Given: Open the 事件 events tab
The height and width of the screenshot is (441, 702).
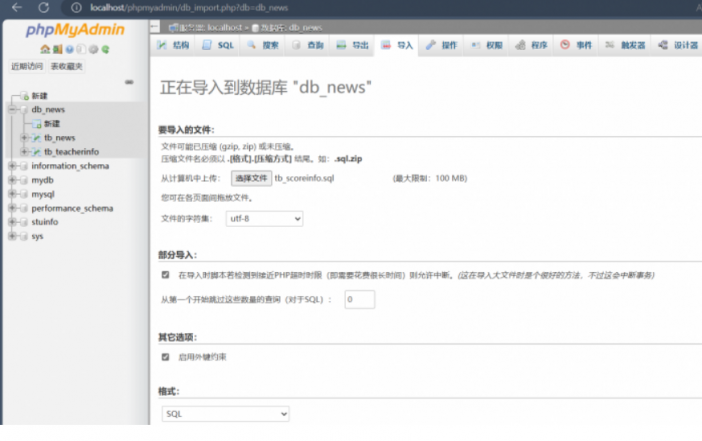Looking at the screenshot, I should point(576,45).
